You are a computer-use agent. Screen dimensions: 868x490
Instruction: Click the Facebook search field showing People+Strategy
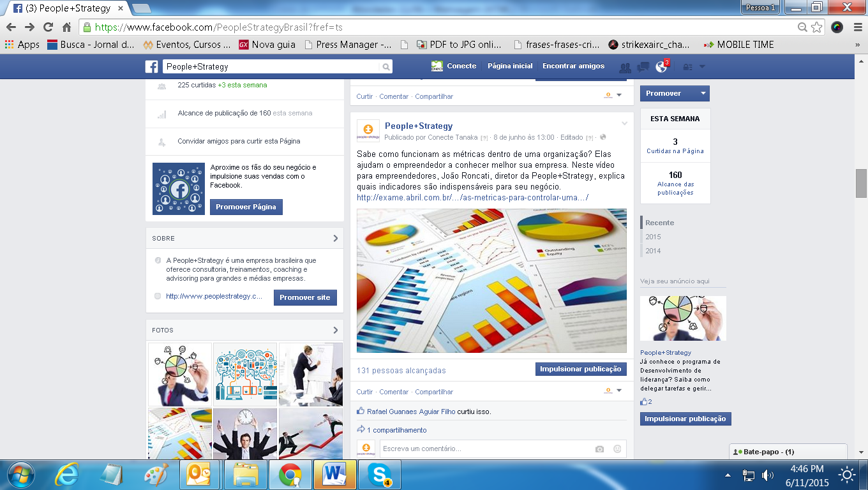271,66
